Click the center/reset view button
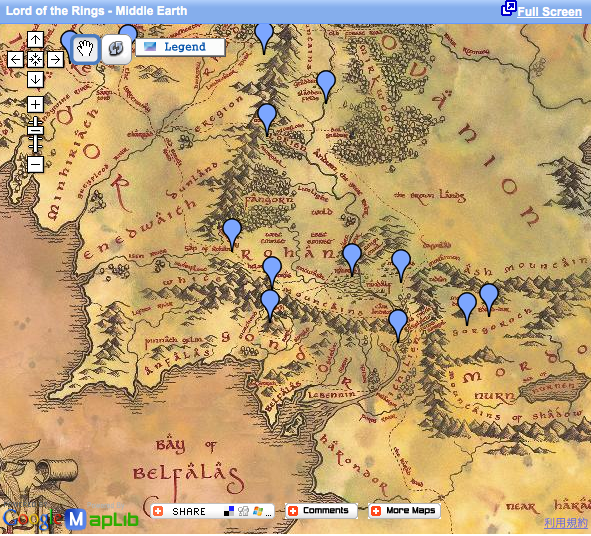Image resolution: width=591 pixels, height=536 pixels. (x=35, y=60)
